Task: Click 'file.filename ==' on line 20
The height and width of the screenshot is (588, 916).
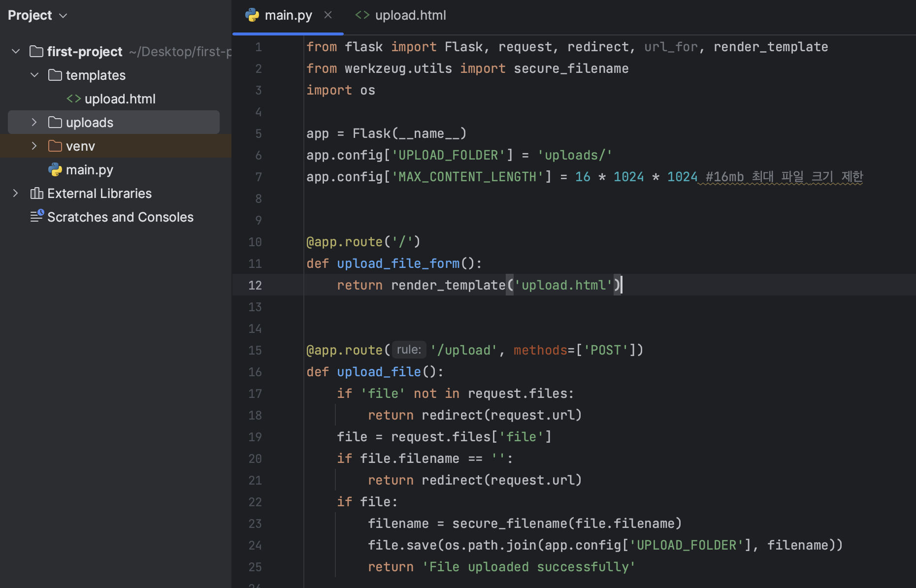Action: (x=421, y=458)
